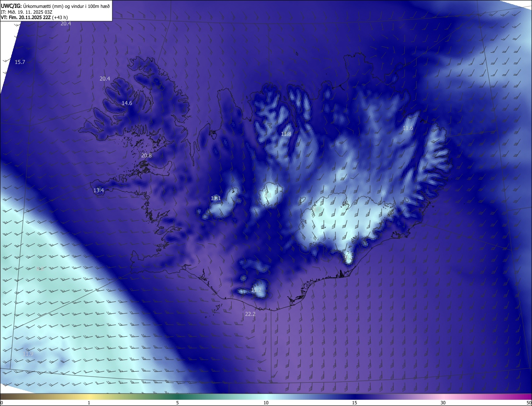Click the 20.8 value over Breiðafjörður
532x406 pixels.
point(146,156)
